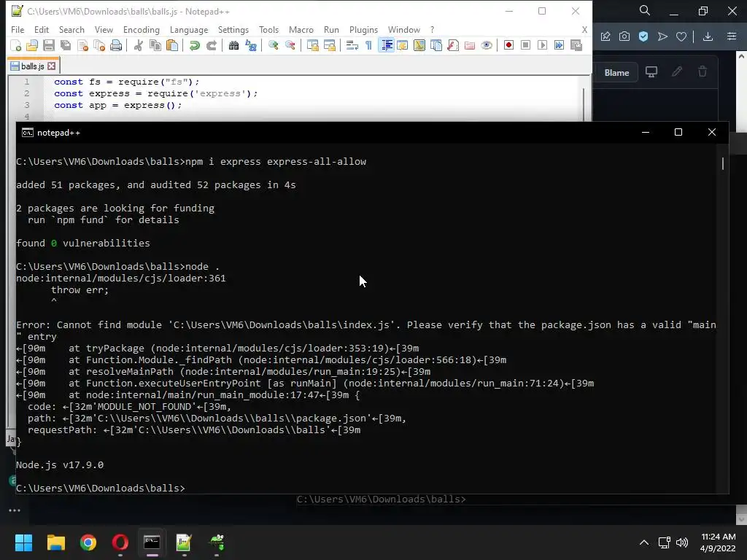Undo using the green arrow icon
The height and width of the screenshot is (560, 747).
tap(194, 45)
